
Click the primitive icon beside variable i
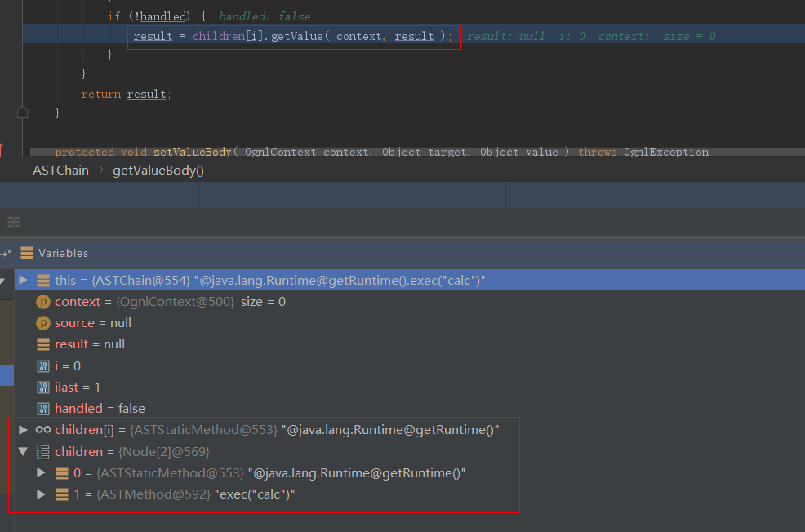coord(43,366)
